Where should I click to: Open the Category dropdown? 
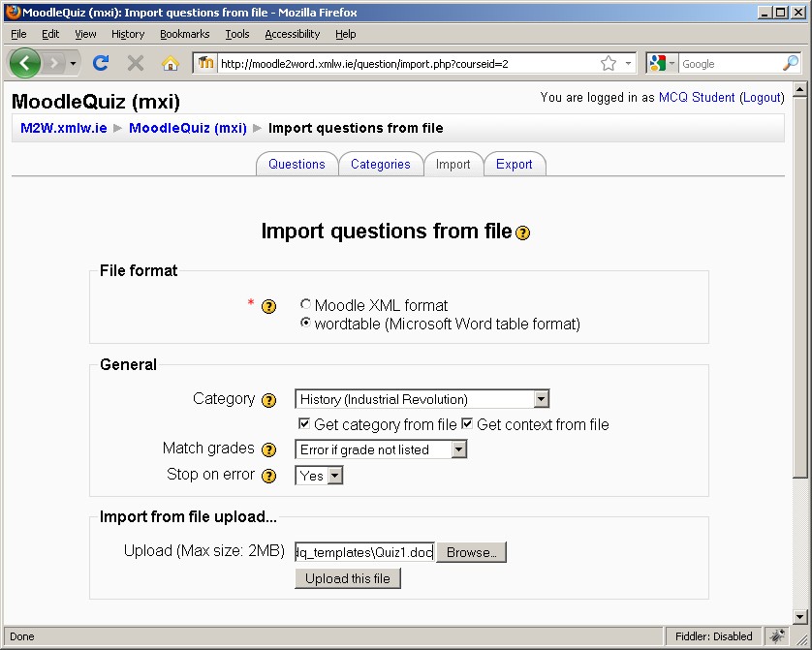coord(422,399)
